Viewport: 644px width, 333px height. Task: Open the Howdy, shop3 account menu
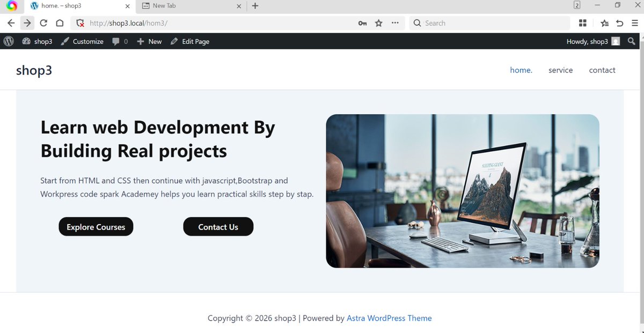(593, 41)
